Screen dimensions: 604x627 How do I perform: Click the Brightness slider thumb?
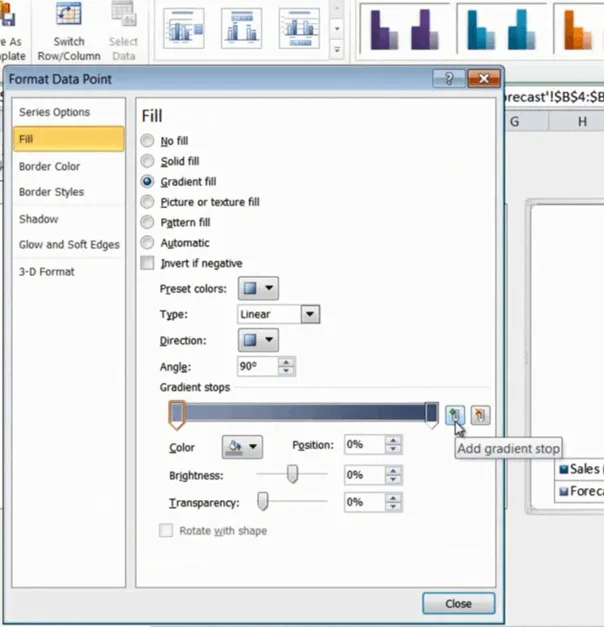(292, 474)
